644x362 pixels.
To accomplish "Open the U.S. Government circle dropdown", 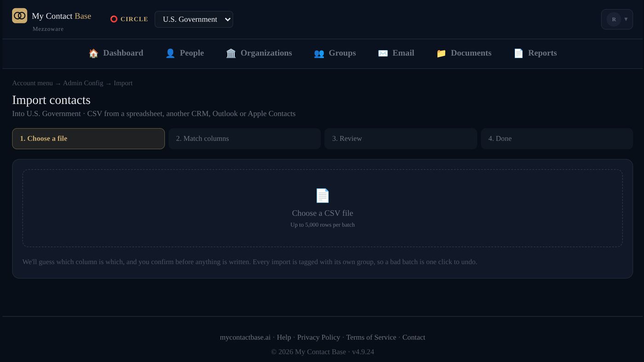I will [x=194, y=19].
